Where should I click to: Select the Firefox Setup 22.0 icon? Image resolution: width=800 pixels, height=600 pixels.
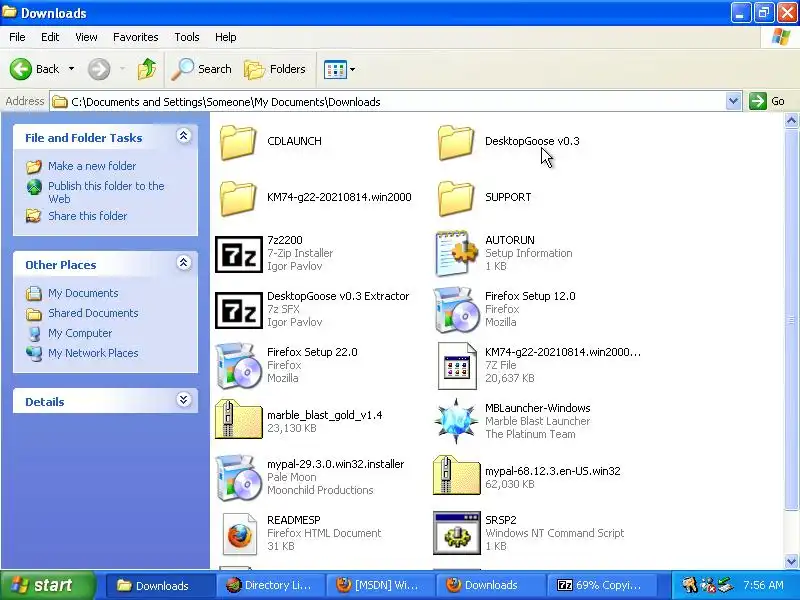coord(238,366)
